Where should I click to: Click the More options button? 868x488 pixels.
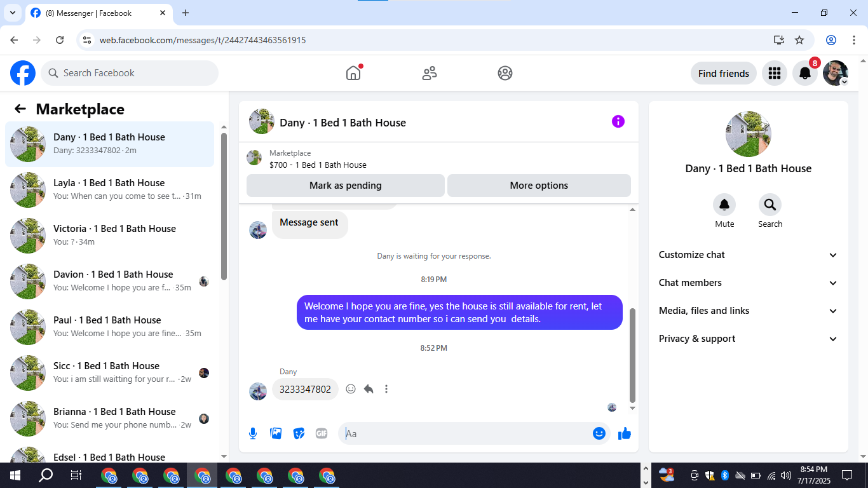point(539,186)
